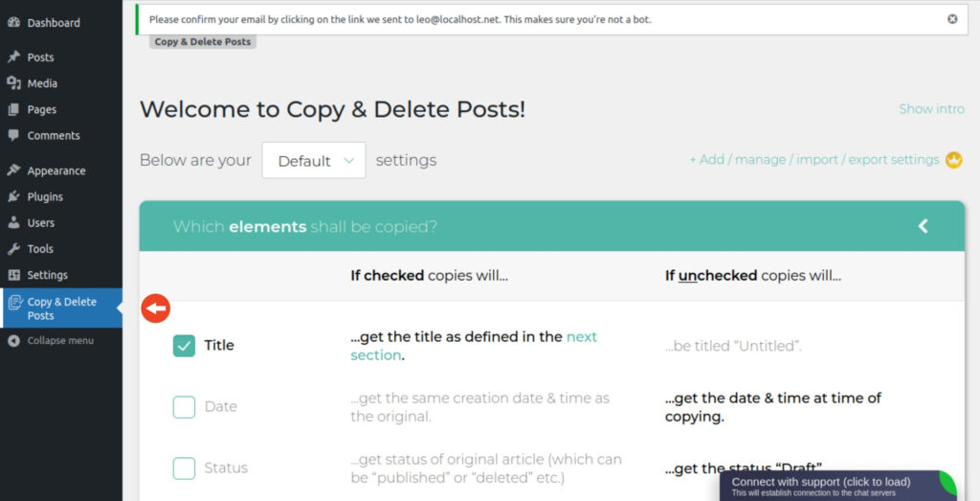Click the Title label text
The image size is (980, 501).
pyautogui.click(x=219, y=345)
